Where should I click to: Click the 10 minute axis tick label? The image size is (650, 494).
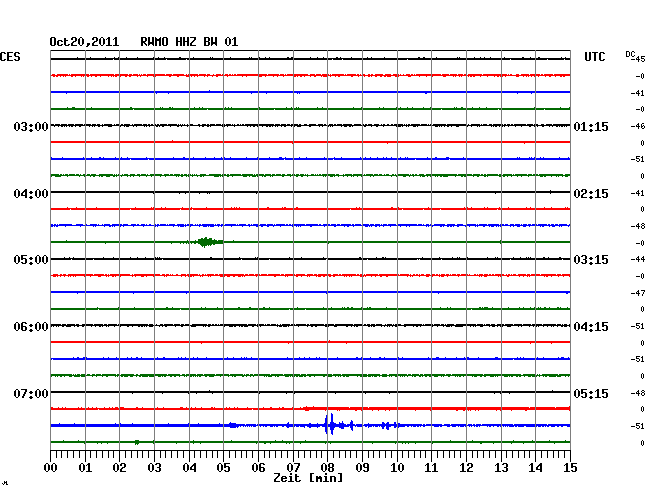(x=397, y=468)
